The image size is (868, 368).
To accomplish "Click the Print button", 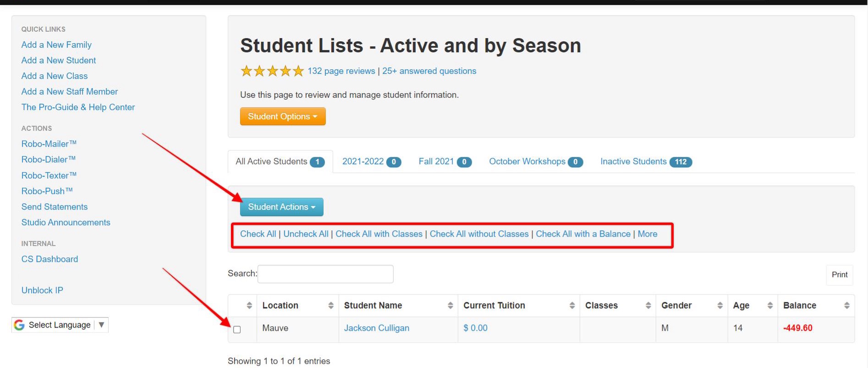I will 840,274.
